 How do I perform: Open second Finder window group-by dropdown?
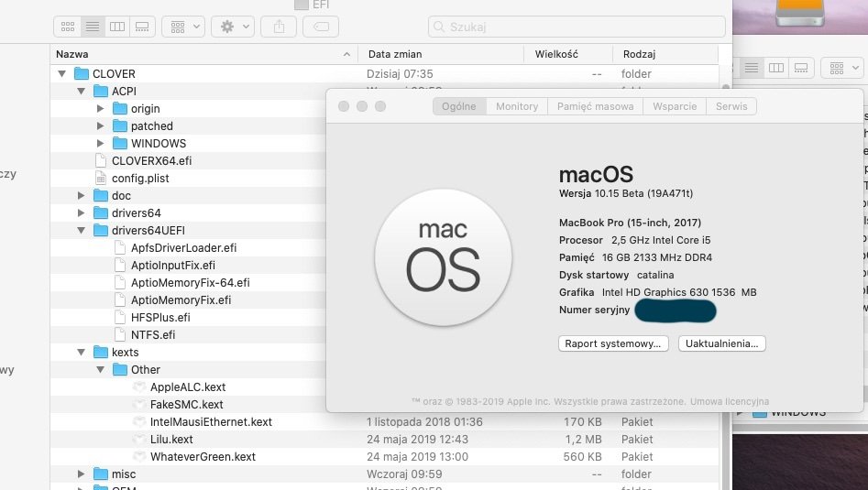pyautogui.click(x=843, y=68)
